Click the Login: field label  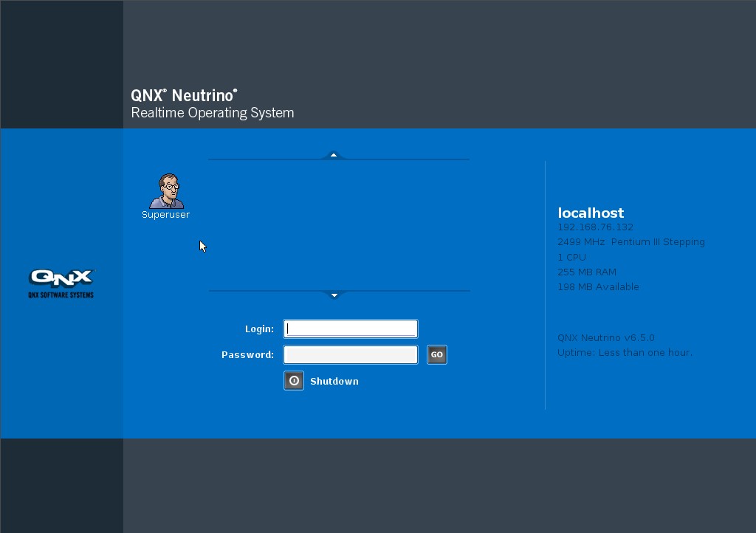pyautogui.click(x=259, y=329)
